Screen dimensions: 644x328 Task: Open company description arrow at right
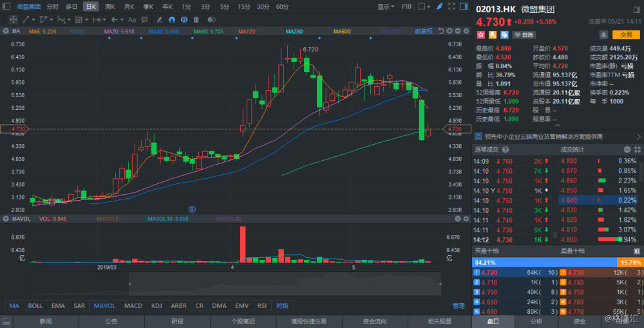638,136
